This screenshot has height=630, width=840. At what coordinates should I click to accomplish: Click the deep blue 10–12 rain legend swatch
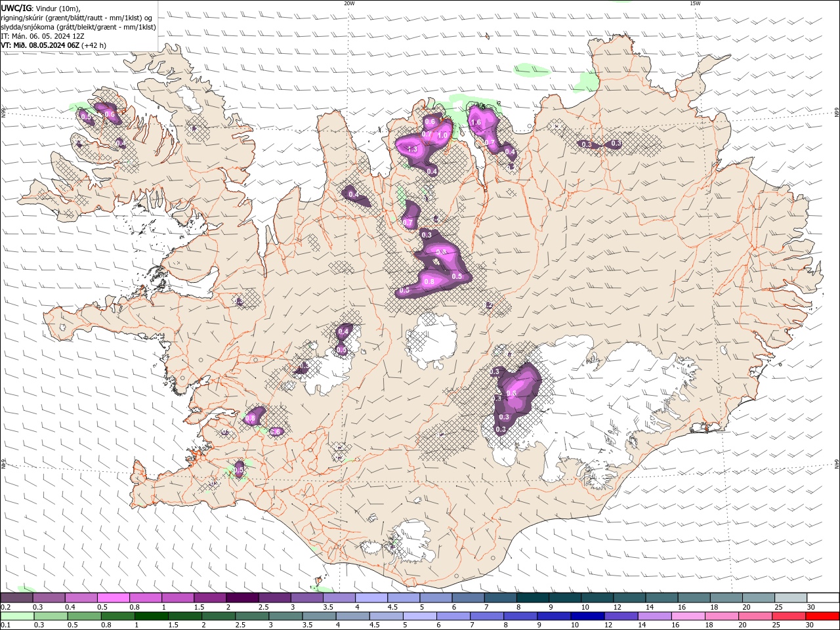(587, 616)
